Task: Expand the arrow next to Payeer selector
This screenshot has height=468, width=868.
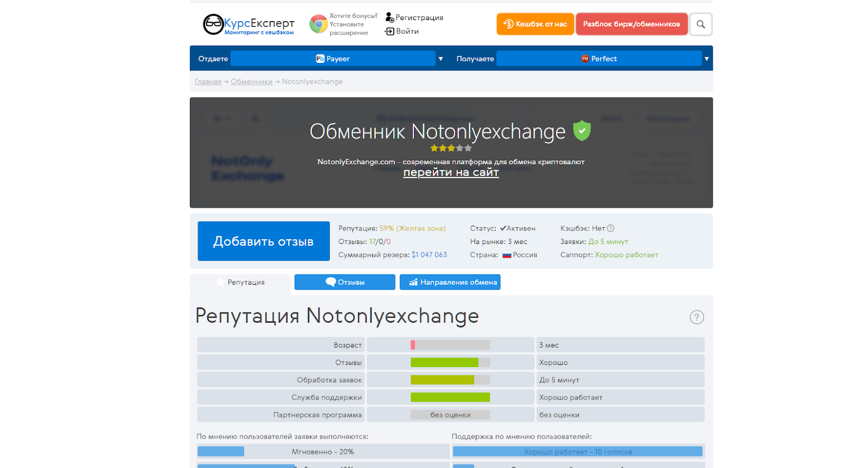Action: tap(441, 59)
